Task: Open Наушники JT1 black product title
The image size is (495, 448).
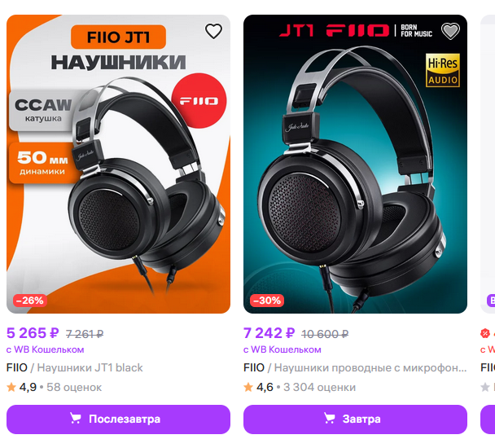Action: [90, 367]
